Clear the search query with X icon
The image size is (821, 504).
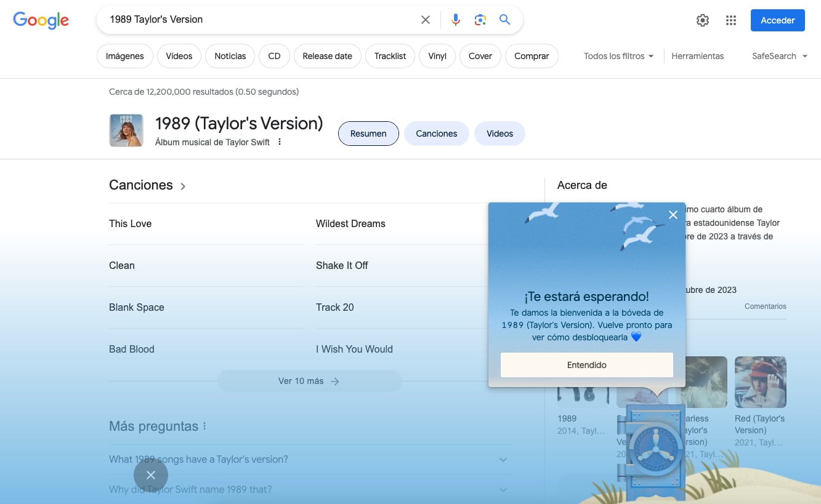tap(425, 20)
